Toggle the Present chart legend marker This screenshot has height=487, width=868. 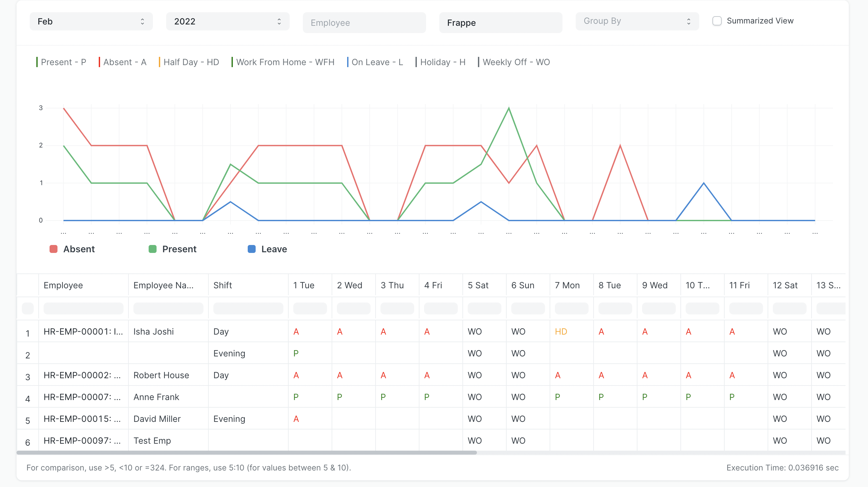point(152,249)
